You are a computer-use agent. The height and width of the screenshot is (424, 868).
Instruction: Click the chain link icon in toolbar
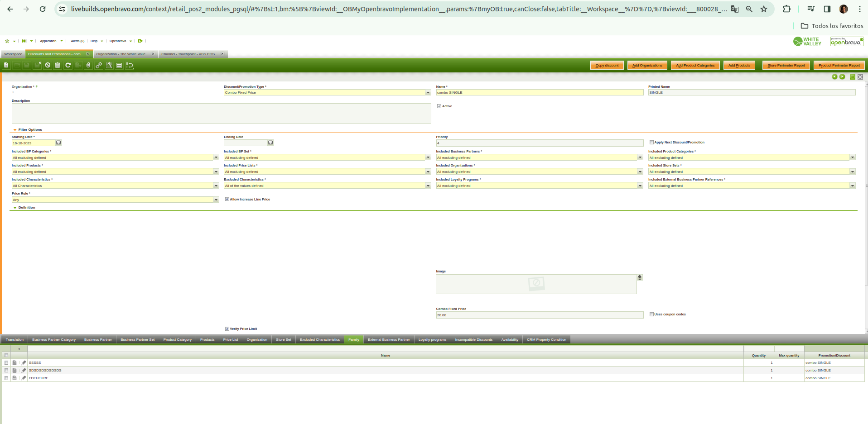[x=99, y=65]
